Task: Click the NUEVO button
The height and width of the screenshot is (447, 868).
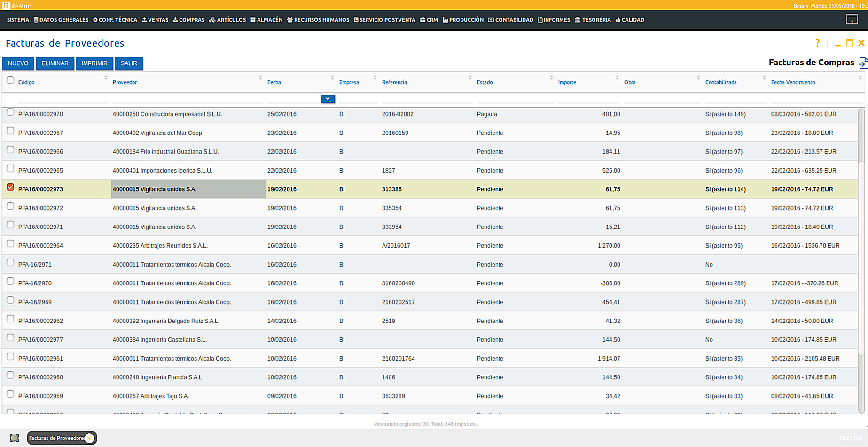Action: click(x=18, y=63)
